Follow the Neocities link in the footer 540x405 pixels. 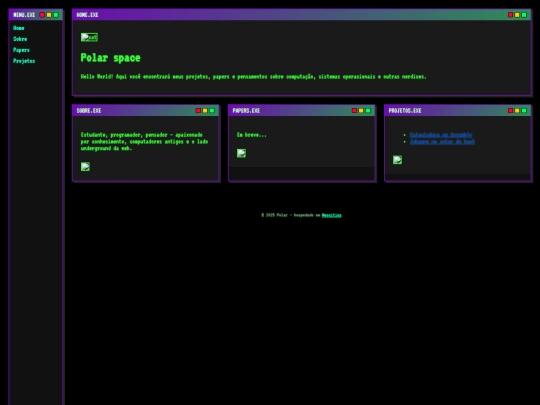(x=332, y=215)
